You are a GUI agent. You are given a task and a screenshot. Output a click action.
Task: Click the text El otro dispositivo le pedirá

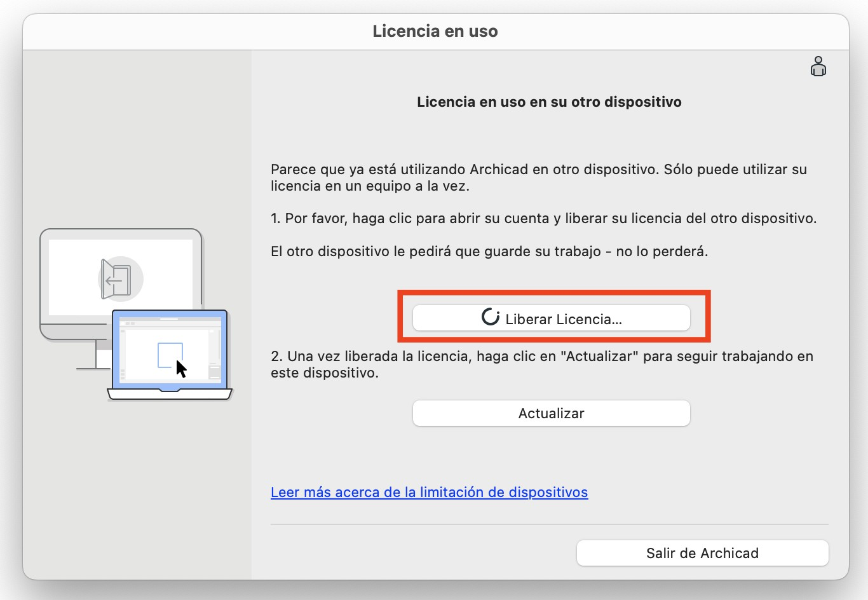[x=489, y=251]
